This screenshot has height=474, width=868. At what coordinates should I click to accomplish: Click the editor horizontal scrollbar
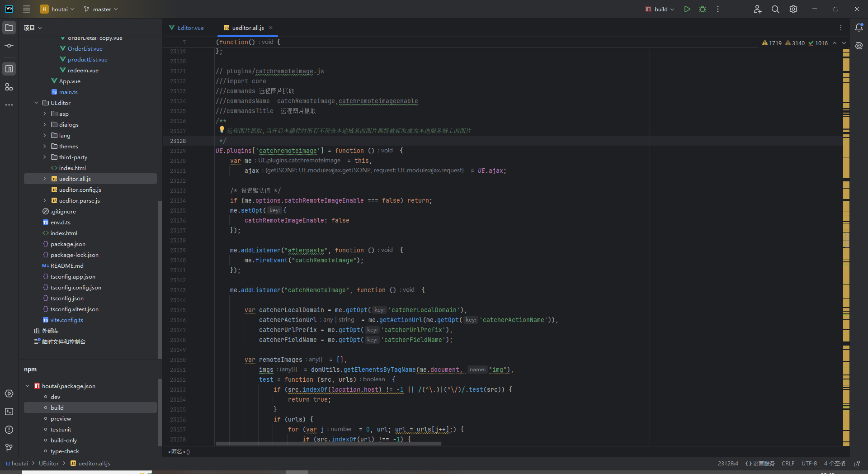coord(328,444)
